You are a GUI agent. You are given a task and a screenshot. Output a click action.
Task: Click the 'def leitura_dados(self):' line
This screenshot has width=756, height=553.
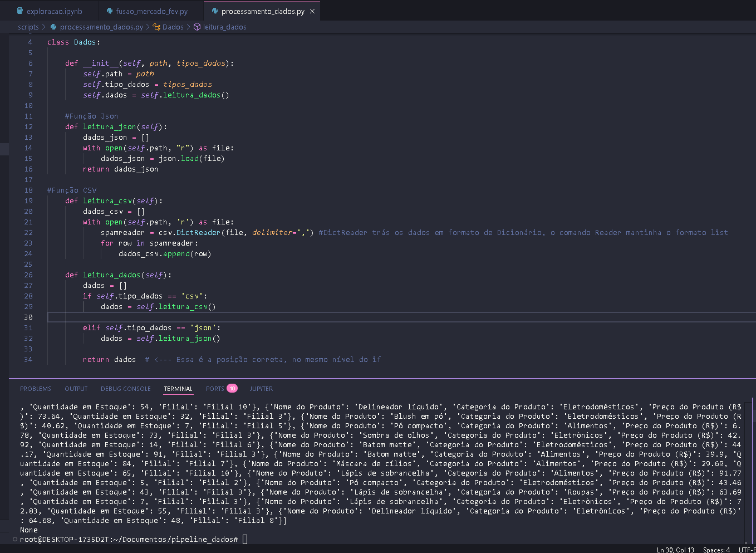point(118,275)
